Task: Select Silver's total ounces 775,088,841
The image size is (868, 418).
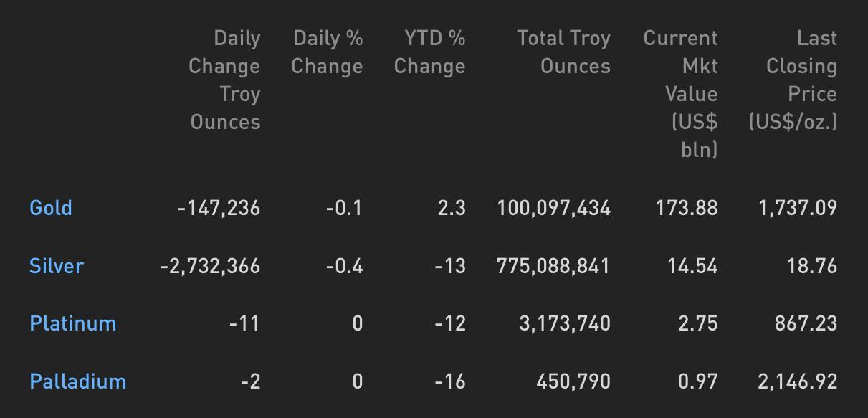Action: point(553,266)
